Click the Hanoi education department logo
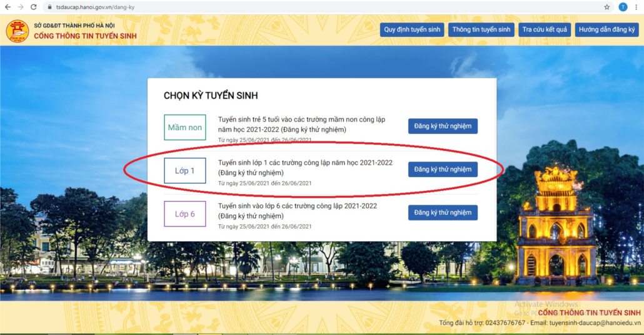Screen dimensions: 644x335 click(x=17, y=31)
